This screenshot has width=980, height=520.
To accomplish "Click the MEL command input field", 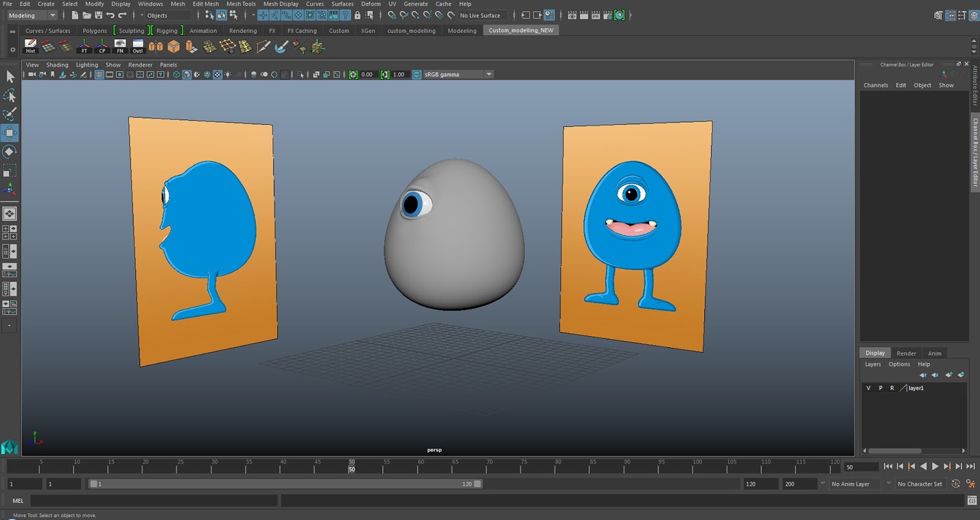I will coord(154,501).
